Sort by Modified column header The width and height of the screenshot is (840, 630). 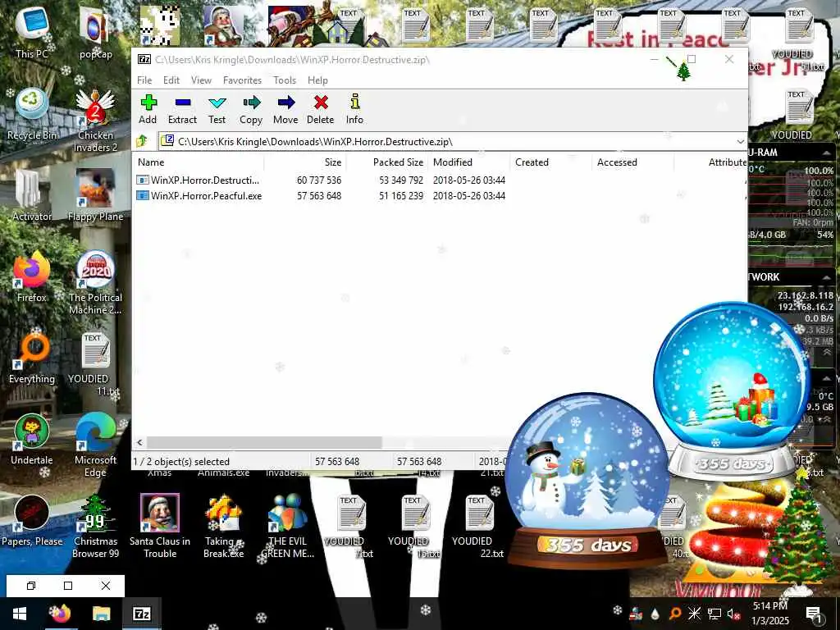tap(468, 162)
